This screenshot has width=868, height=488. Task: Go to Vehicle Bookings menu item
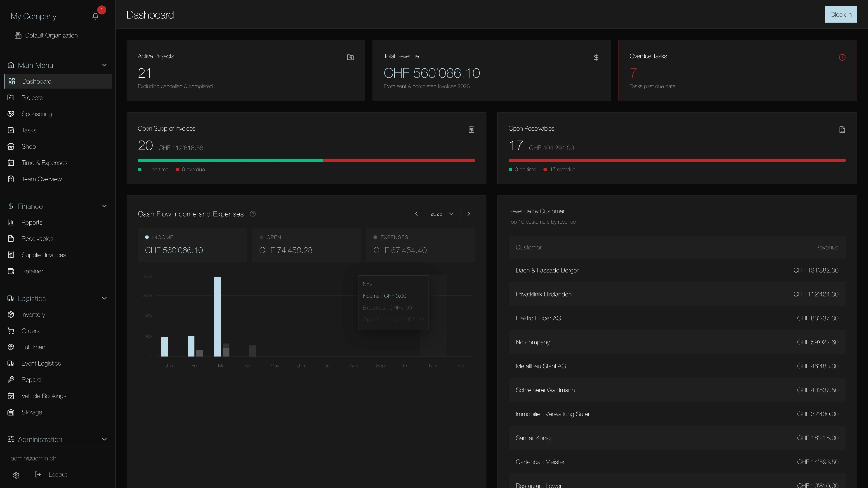44,396
